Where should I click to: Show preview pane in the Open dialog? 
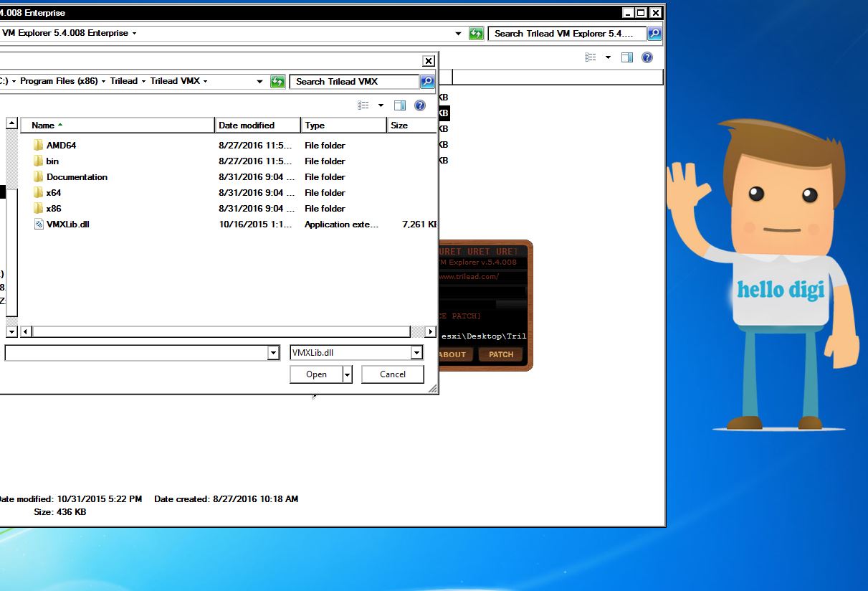point(400,105)
